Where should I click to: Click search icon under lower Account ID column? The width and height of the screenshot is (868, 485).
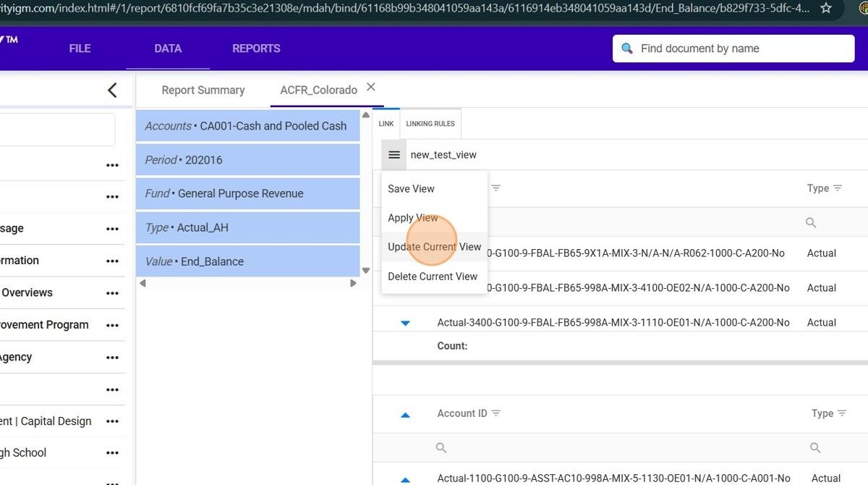pos(441,448)
